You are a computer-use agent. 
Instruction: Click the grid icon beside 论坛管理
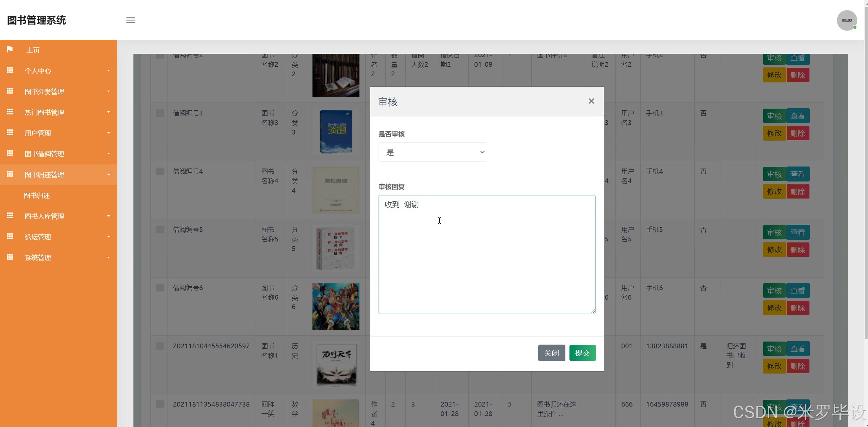10,236
